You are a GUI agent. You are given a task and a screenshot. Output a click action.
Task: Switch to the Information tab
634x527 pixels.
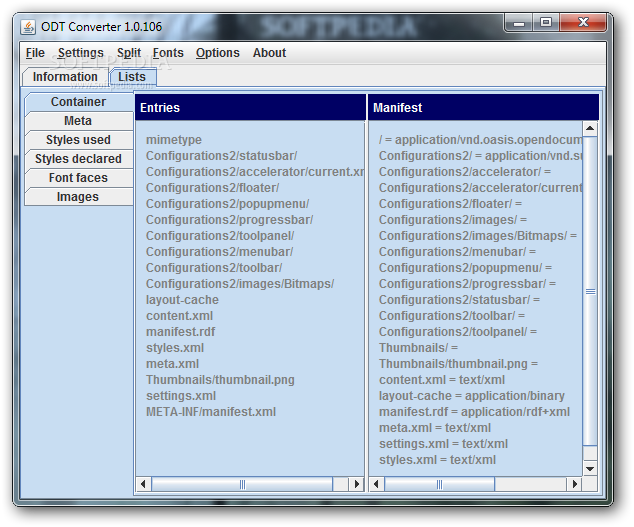click(x=65, y=77)
